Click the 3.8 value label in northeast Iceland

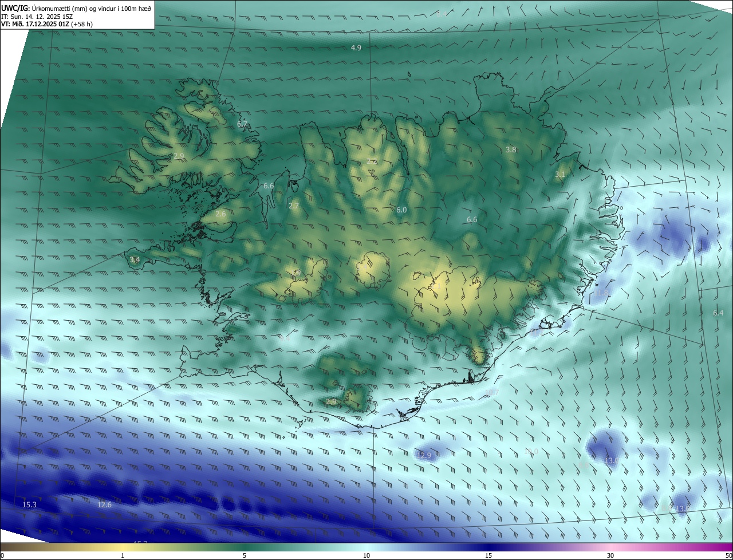(511, 149)
